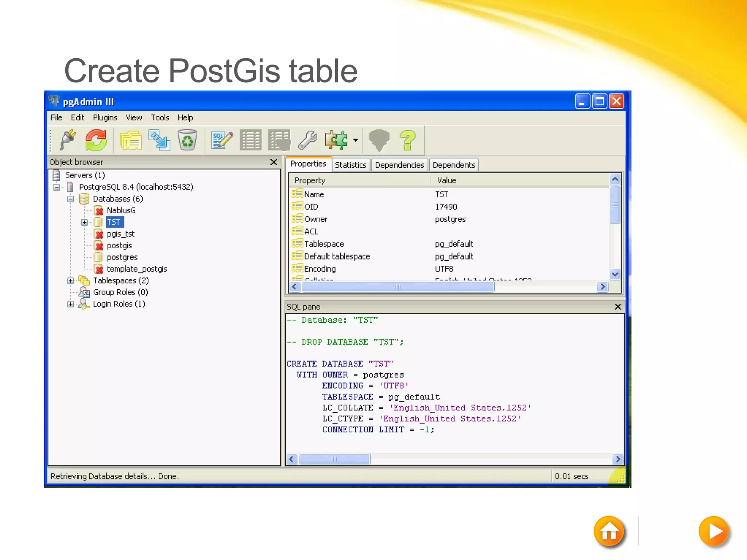Click properties list scroll up arrow
Viewport: 747px width, 560px height.
point(615,179)
